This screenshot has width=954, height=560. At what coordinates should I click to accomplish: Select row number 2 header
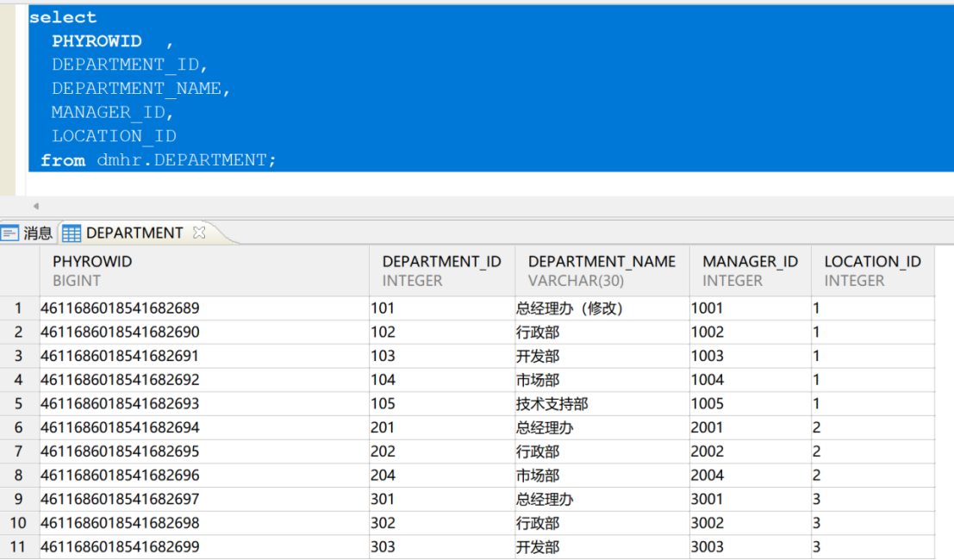click(20, 332)
